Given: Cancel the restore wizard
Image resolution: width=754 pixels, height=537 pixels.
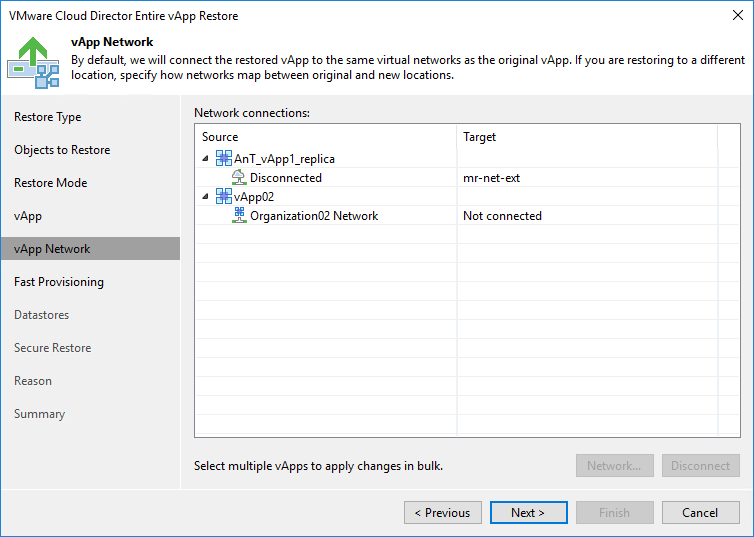Looking at the screenshot, I should [700, 512].
